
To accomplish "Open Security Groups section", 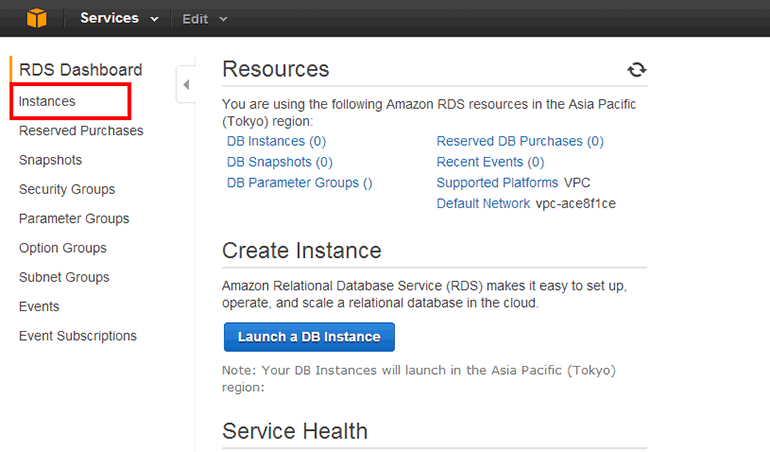I will click(67, 189).
